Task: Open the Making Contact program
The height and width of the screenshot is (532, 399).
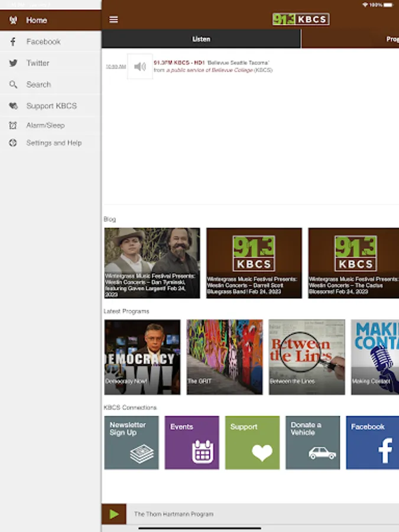Action: click(375, 357)
